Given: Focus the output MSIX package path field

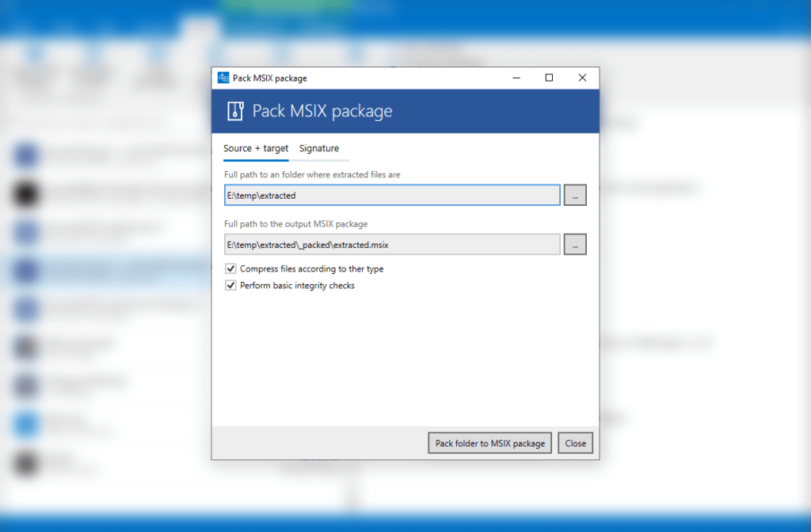Looking at the screenshot, I should coord(392,244).
